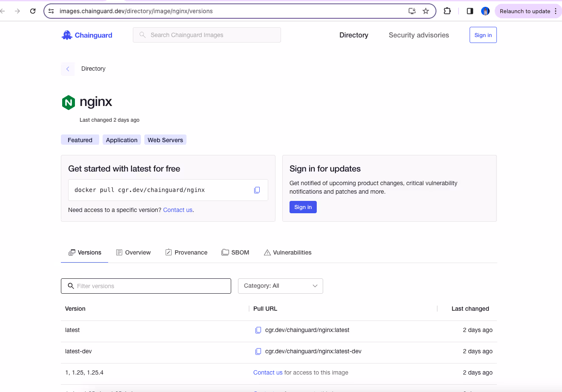
Task: Focus the Filter versions input
Action: 146,286
